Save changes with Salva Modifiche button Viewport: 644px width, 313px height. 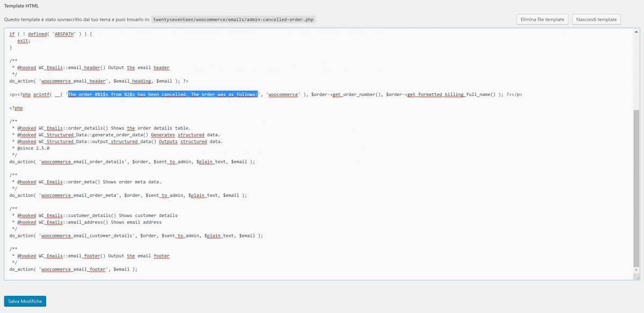click(x=25, y=301)
